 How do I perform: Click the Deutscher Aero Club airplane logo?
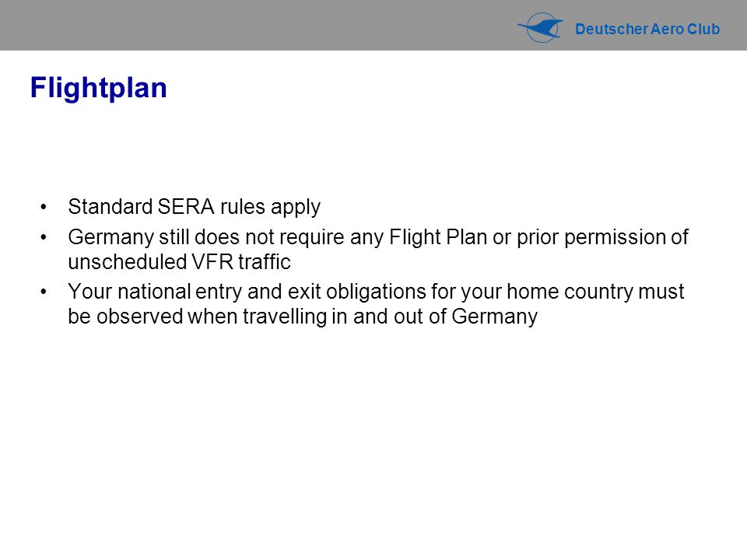click(540, 28)
